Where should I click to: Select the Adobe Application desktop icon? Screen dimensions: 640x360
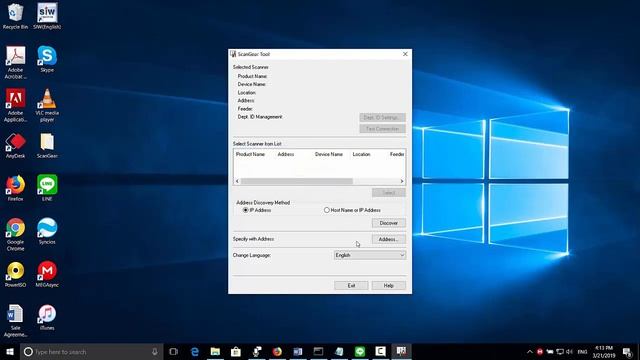pyautogui.click(x=15, y=105)
